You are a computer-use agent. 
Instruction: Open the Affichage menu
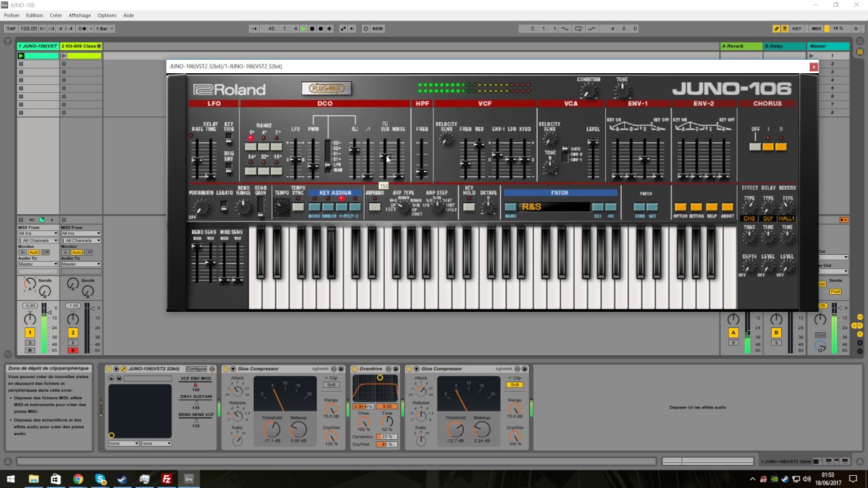tap(79, 15)
